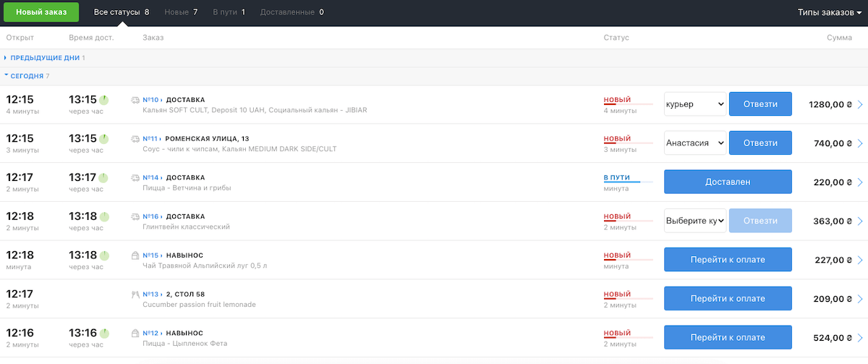Open the Типы заказов menu
This screenshot has height=364, width=868.
[x=829, y=12]
